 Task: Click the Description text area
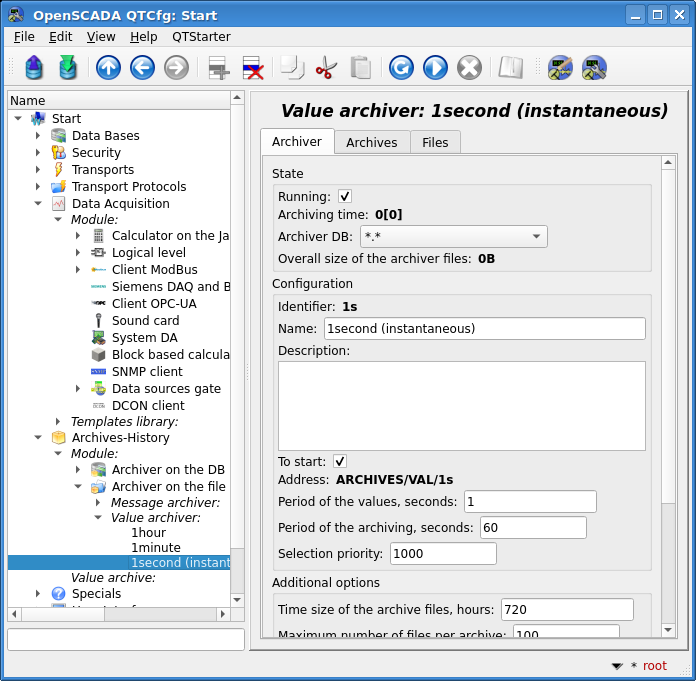coord(462,406)
